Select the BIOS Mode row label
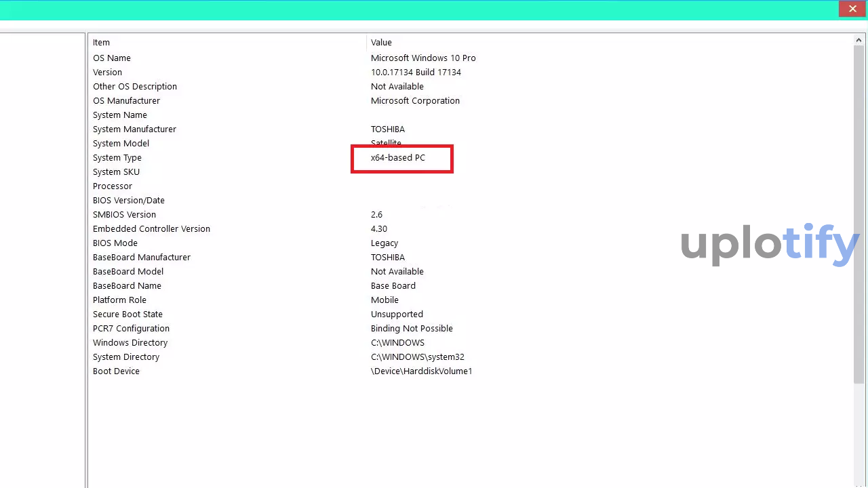This screenshot has height=488, width=868. coord(115,243)
